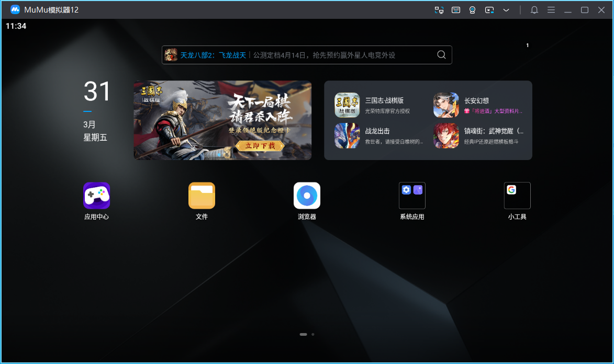Image resolution: width=614 pixels, height=364 pixels.
Task: Click the 11:34 clock in status bar
Action: [16, 26]
